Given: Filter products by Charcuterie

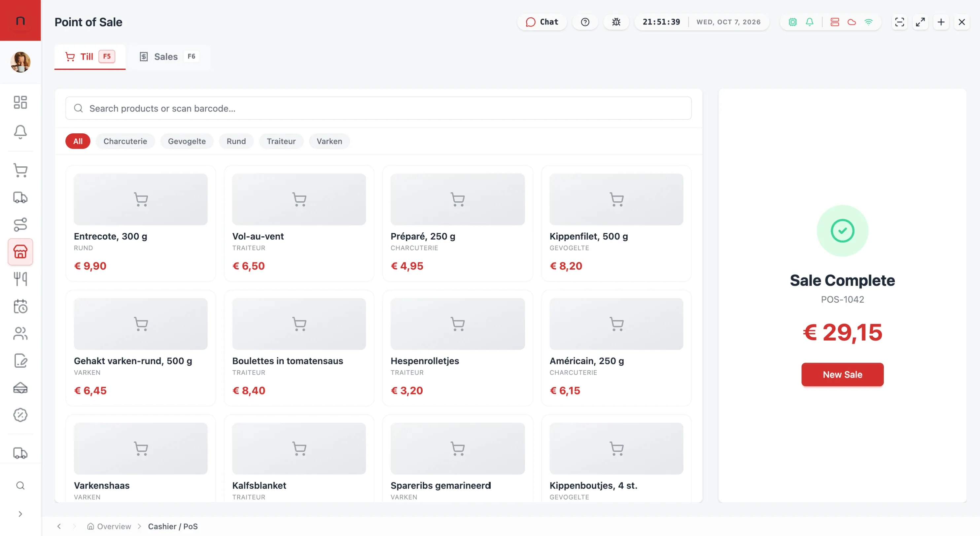Looking at the screenshot, I should 125,141.
